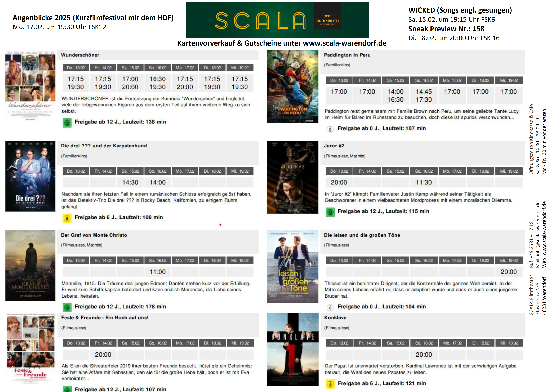Open the Die drei ??? poster
Image resolution: width=555 pixels, height=392 pixels.
[30, 176]
